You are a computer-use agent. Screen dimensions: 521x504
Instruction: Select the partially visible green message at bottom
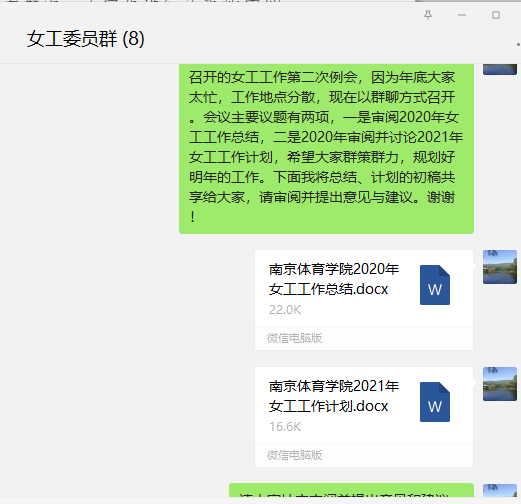coord(351,490)
